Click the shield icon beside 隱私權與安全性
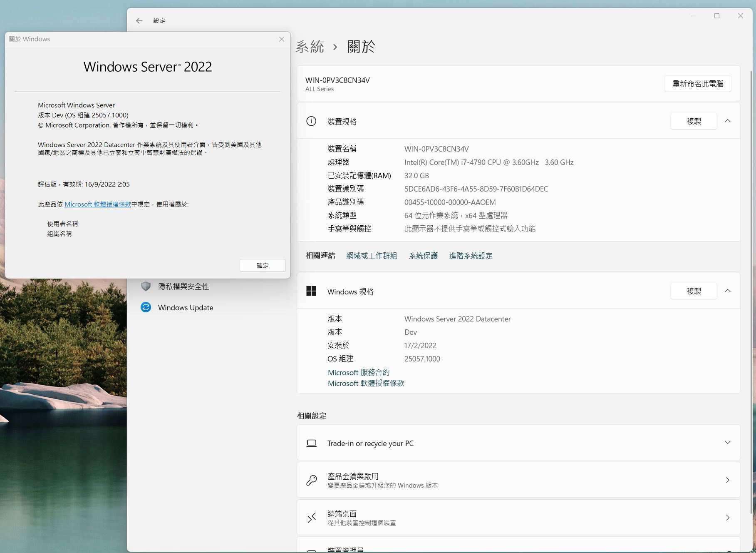Image resolution: width=756 pixels, height=553 pixels. [146, 286]
